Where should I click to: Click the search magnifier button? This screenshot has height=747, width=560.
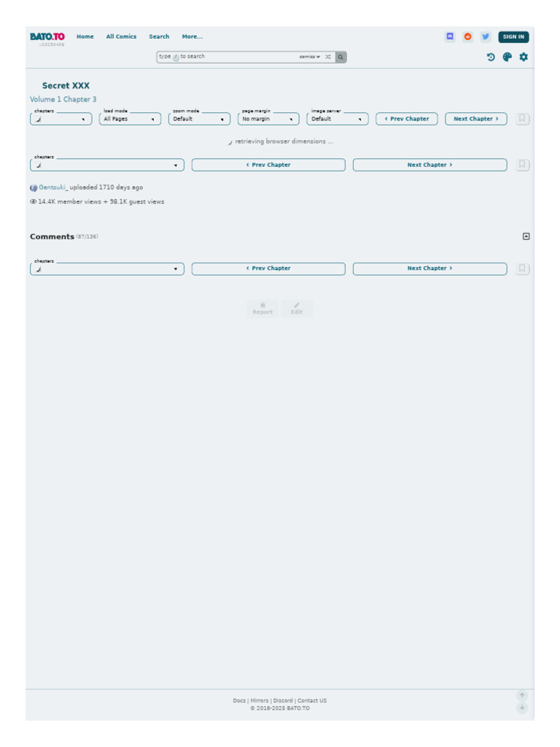point(341,57)
